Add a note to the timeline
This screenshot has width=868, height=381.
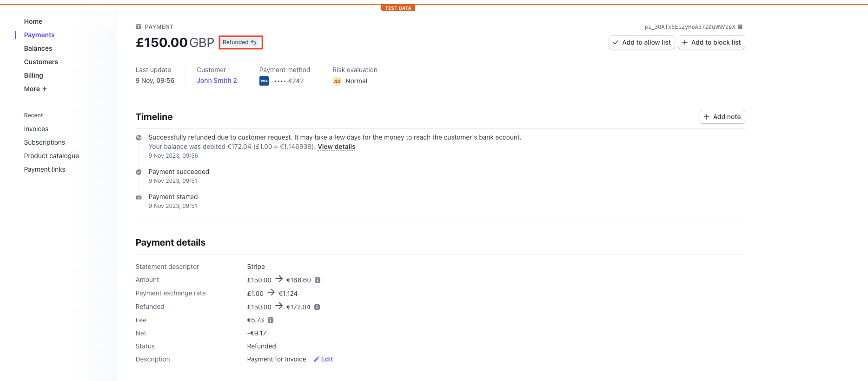click(x=722, y=117)
